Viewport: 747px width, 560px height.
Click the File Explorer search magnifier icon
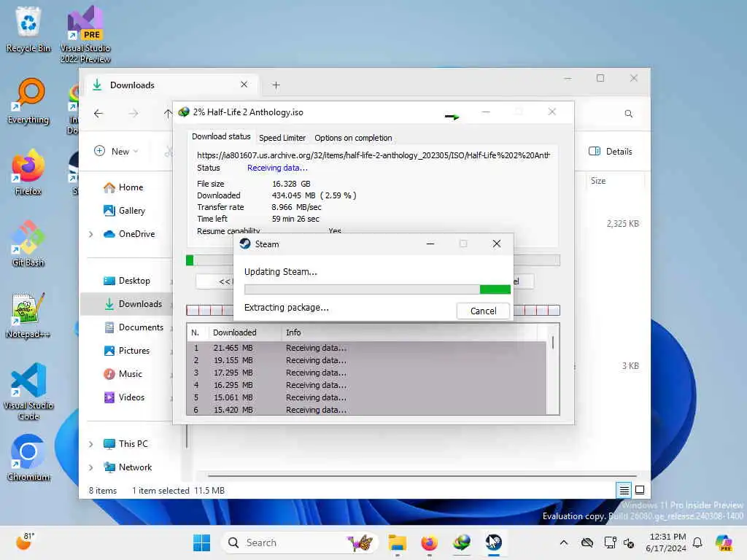point(628,113)
